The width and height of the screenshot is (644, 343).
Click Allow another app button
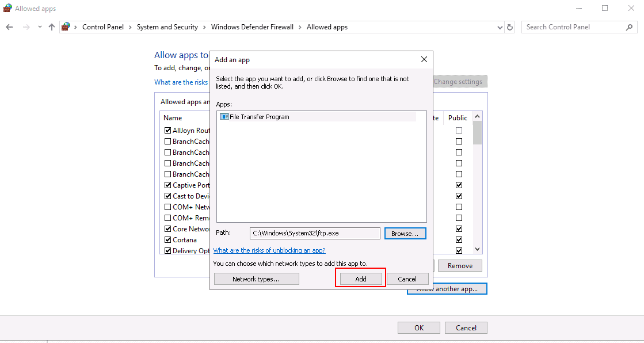pos(447,289)
